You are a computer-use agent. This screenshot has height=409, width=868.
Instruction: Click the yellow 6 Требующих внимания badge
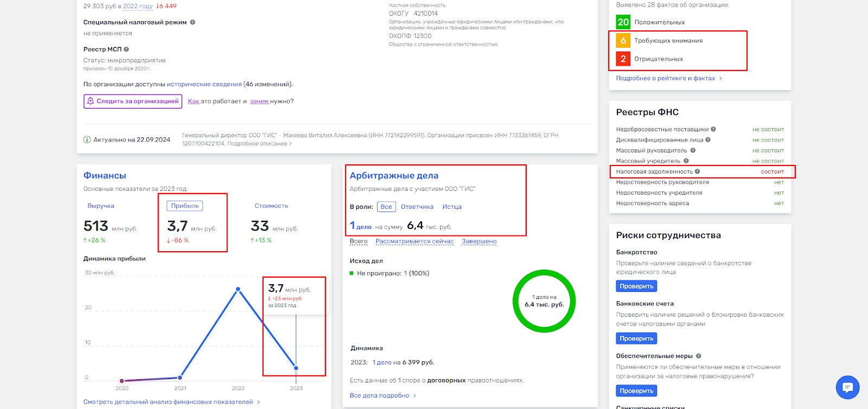point(623,41)
